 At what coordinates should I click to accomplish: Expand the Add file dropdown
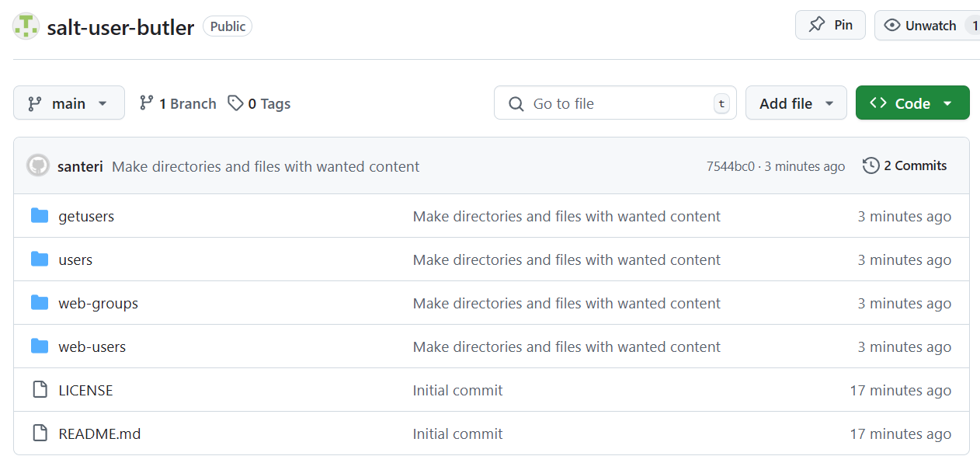pyautogui.click(x=796, y=103)
